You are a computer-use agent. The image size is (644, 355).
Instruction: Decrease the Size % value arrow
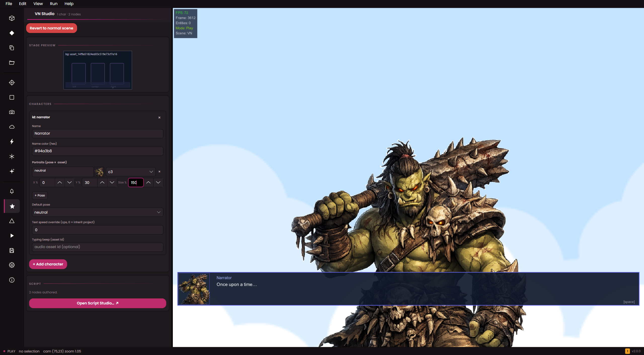158,183
